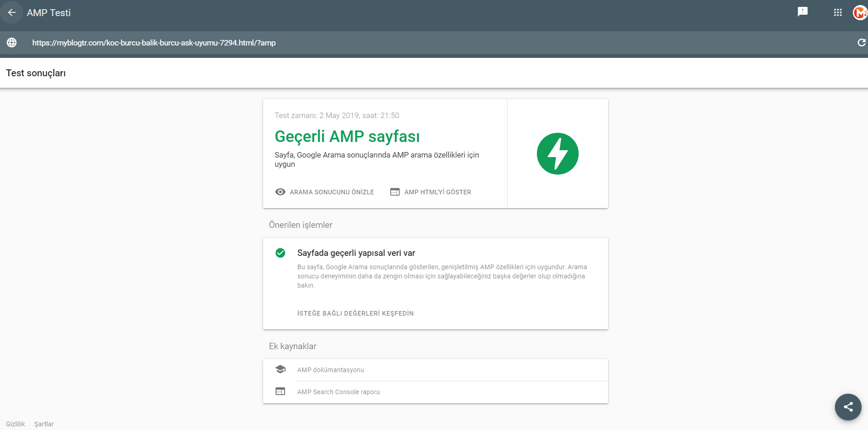Open the AMP dokümantasyonu link
868x430 pixels.
331,370
